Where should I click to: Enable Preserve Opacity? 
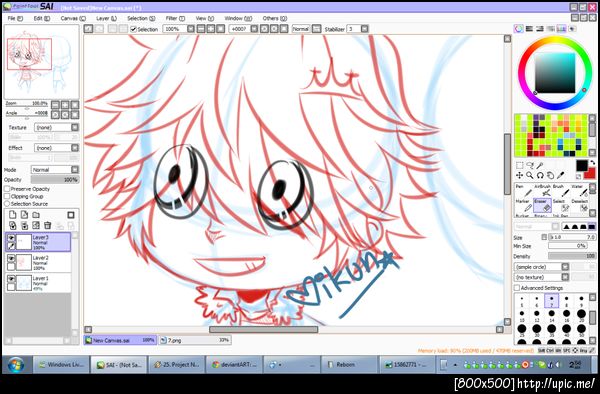click(7, 189)
